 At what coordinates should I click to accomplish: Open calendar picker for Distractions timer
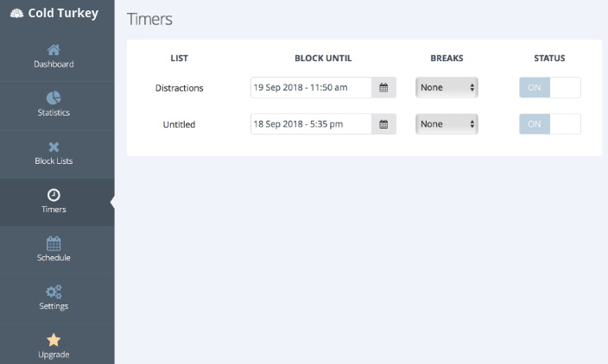(383, 87)
